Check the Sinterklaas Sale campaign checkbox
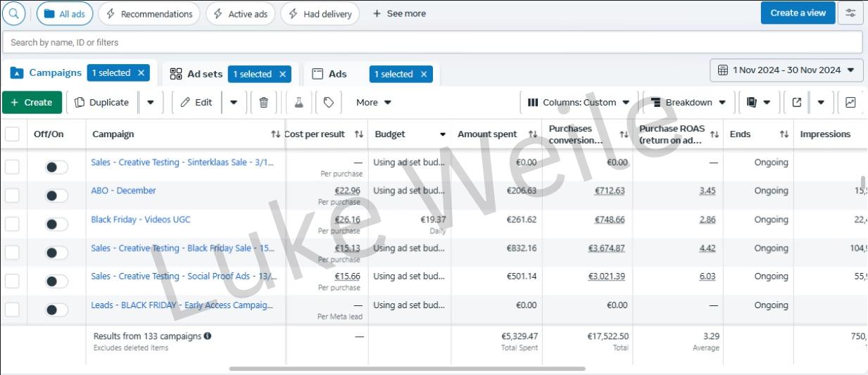Viewport: 868px width, 375px height. pos(12,167)
